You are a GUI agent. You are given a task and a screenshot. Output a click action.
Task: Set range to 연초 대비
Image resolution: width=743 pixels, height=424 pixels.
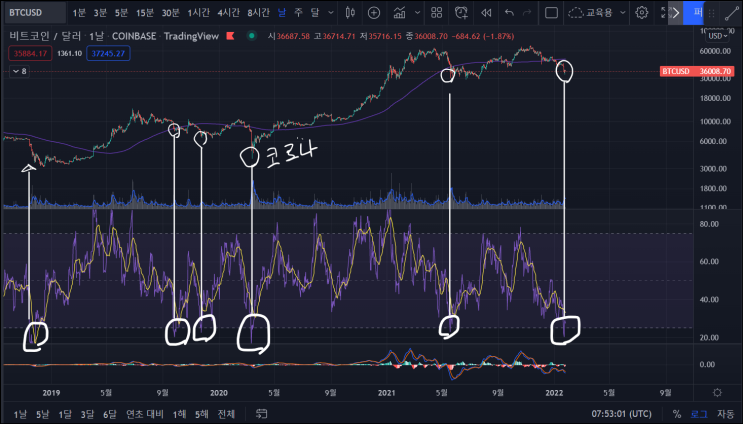tap(145, 414)
